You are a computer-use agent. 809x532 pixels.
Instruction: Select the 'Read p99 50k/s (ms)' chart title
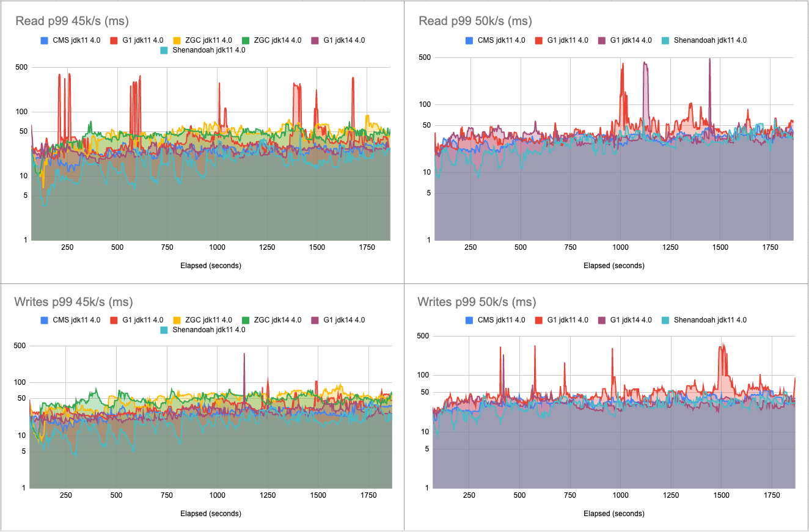(x=475, y=21)
